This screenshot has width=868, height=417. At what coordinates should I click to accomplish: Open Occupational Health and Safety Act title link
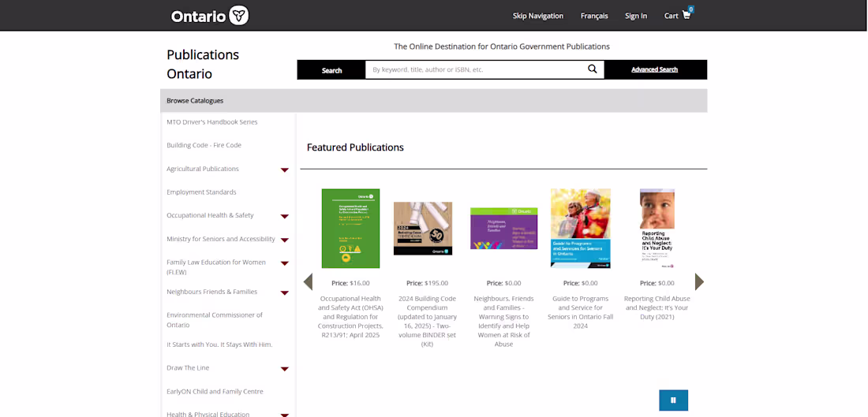pos(350,316)
